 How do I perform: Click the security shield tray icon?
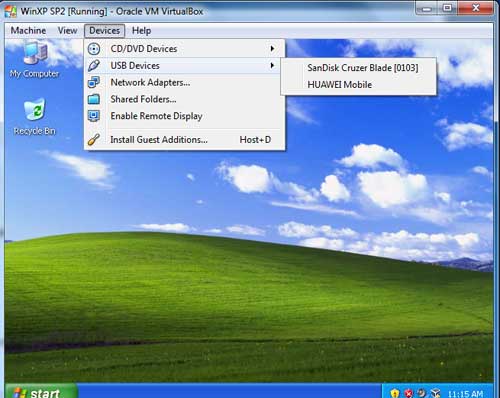(x=395, y=393)
